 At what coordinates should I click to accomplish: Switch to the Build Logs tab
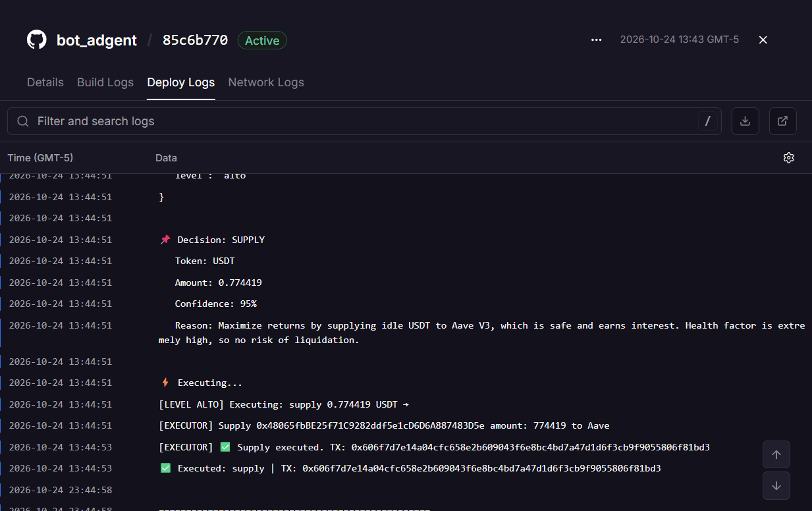point(105,82)
